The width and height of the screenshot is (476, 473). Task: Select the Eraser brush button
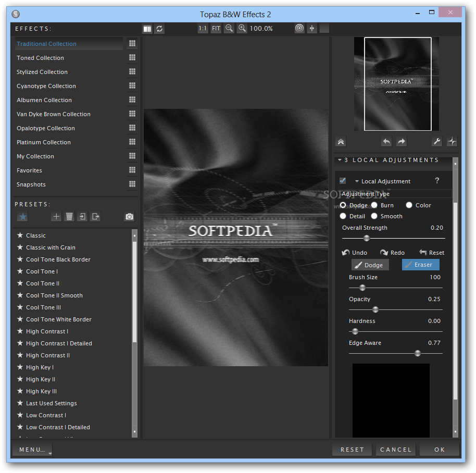pos(420,265)
